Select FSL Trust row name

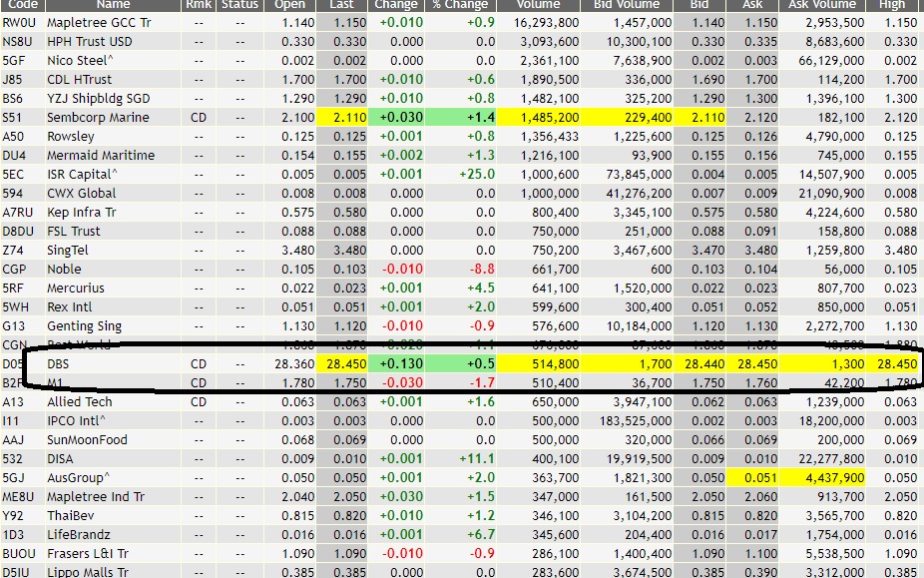coord(74,231)
